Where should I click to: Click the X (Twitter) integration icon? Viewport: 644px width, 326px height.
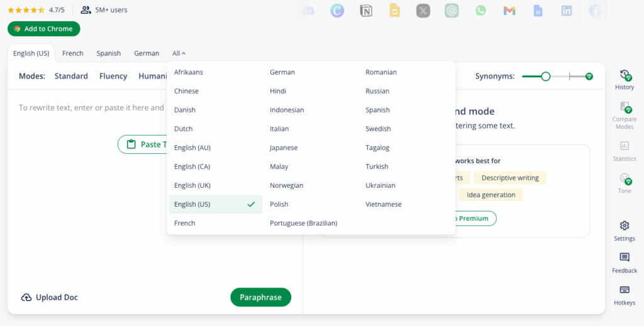point(423,11)
